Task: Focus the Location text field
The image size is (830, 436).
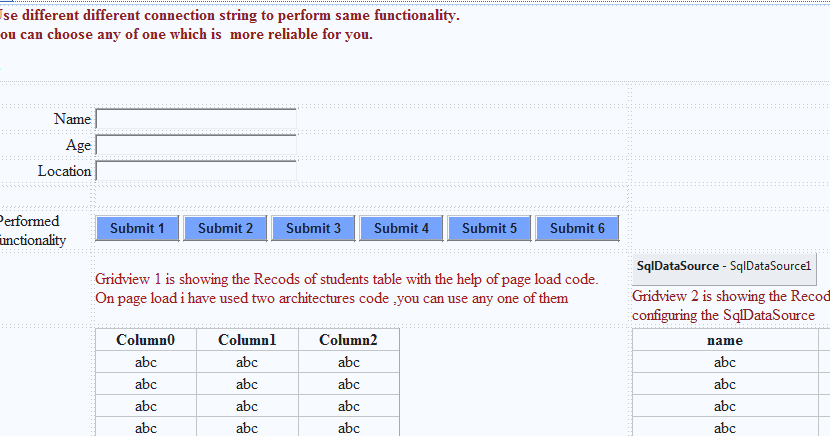Action: pyautogui.click(x=196, y=171)
